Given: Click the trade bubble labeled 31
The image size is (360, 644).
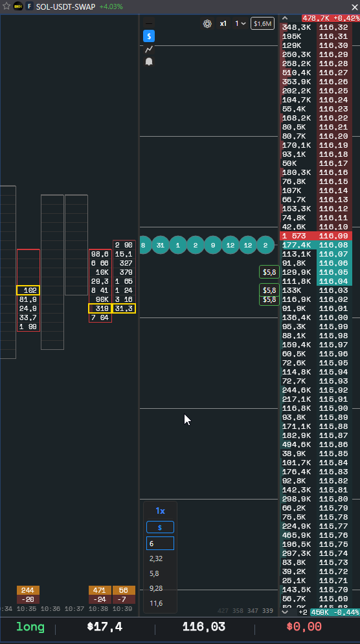Looking at the screenshot, I should tap(161, 245).
